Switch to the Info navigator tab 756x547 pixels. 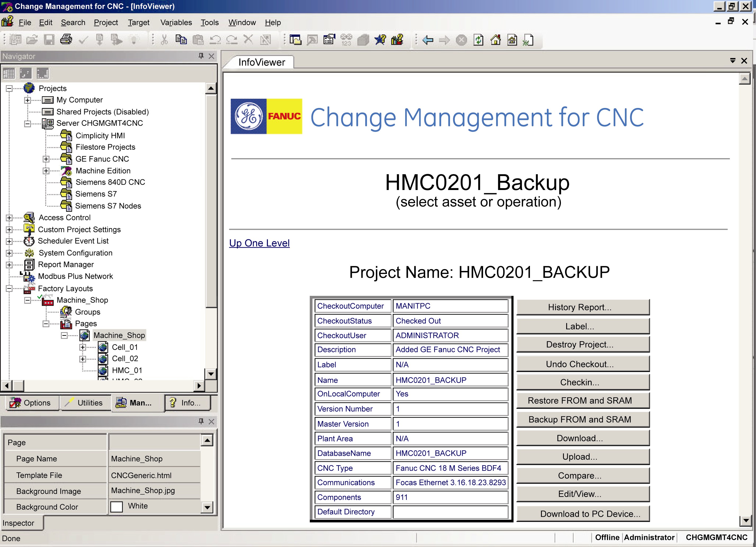coord(188,403)
